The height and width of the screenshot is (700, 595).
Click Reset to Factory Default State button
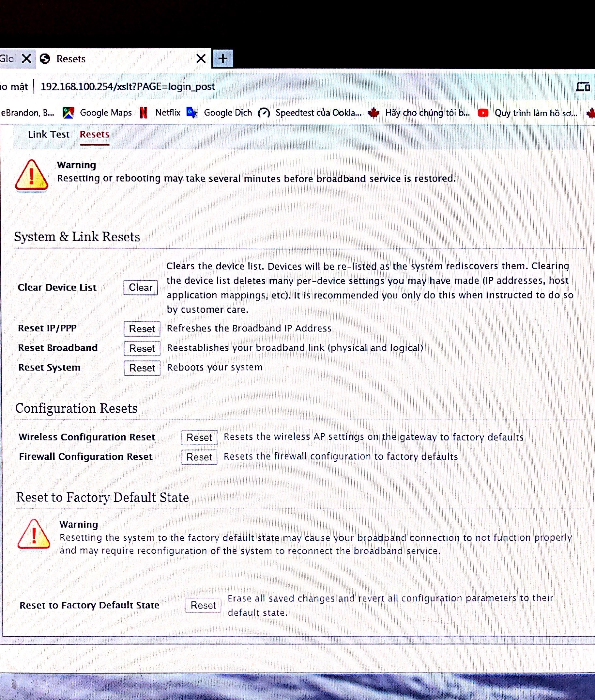coord(203,605)
